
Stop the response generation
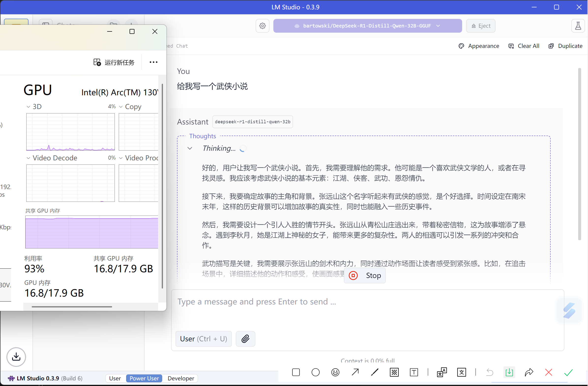tap(365, 276)
